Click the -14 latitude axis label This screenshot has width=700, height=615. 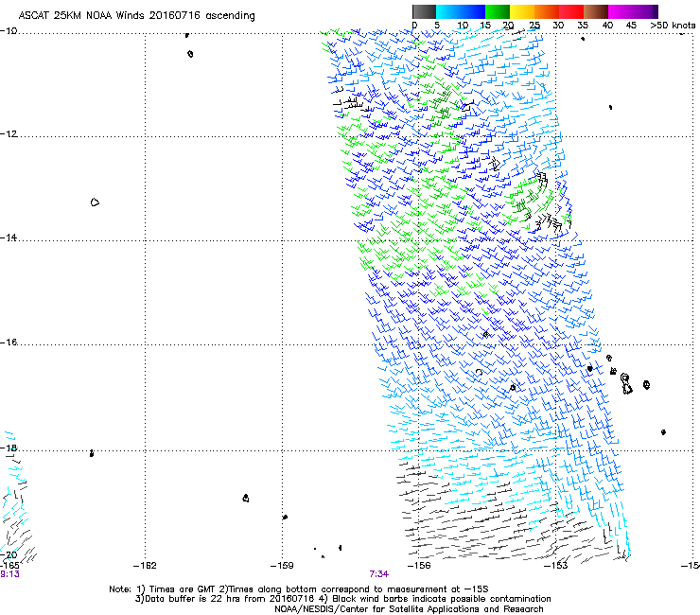click(x=9, y=237)
